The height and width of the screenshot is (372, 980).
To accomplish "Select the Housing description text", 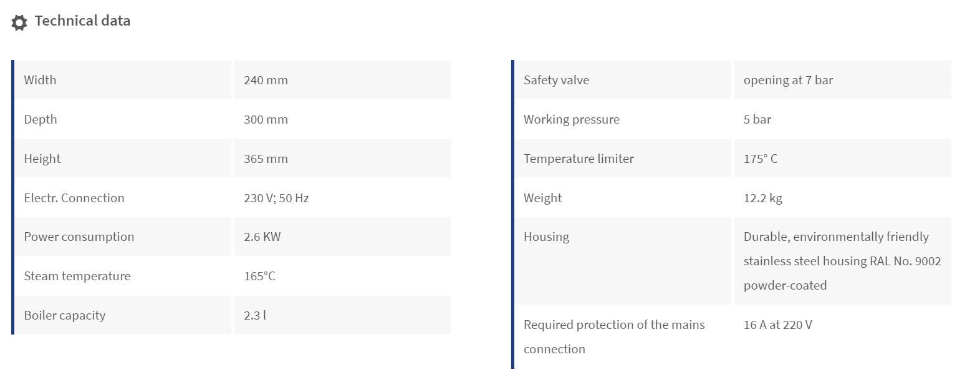I will tap(842, 261).
